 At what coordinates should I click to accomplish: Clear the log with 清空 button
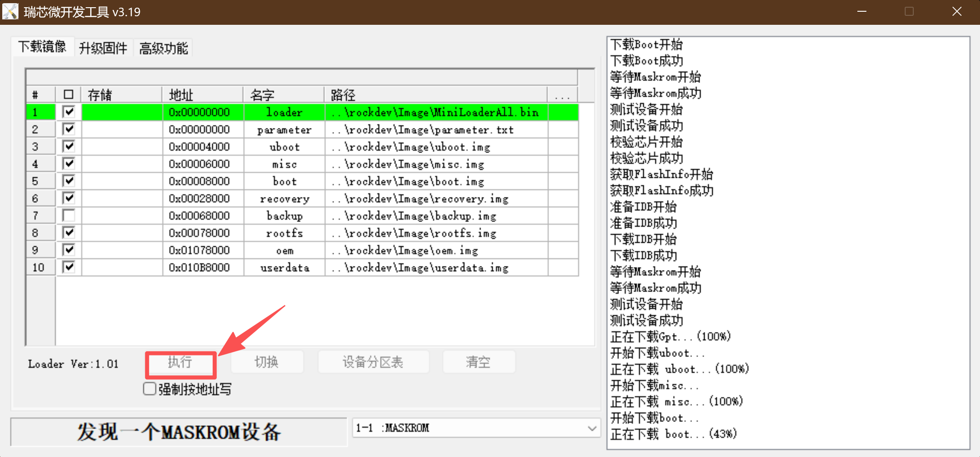[x=478, y=362]
